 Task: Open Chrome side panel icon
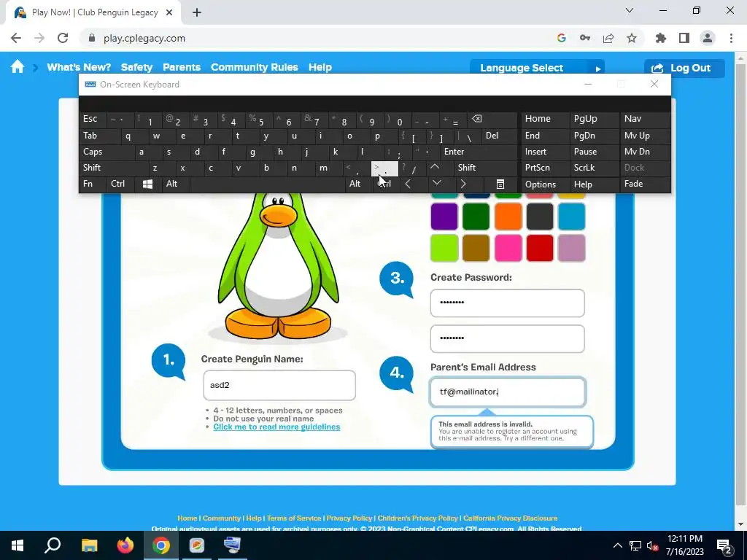coord(684,38)
